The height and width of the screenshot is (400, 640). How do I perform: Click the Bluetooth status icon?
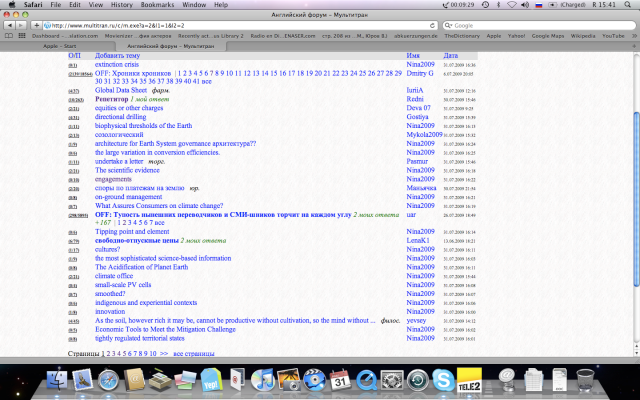[x=498, y=4]
